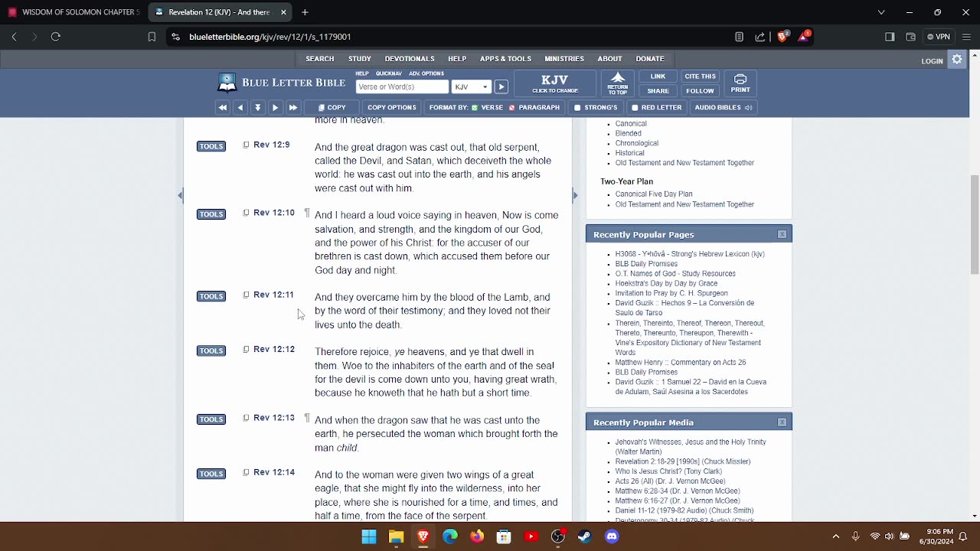Open the SEARCH menu
980x551 pixels.
click(x=320, y=59)
